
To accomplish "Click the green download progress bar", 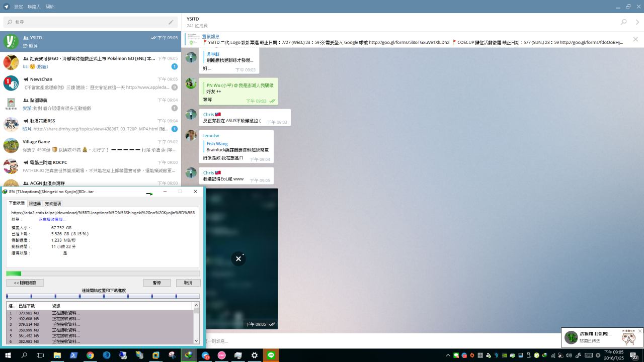I will point(103,274).
